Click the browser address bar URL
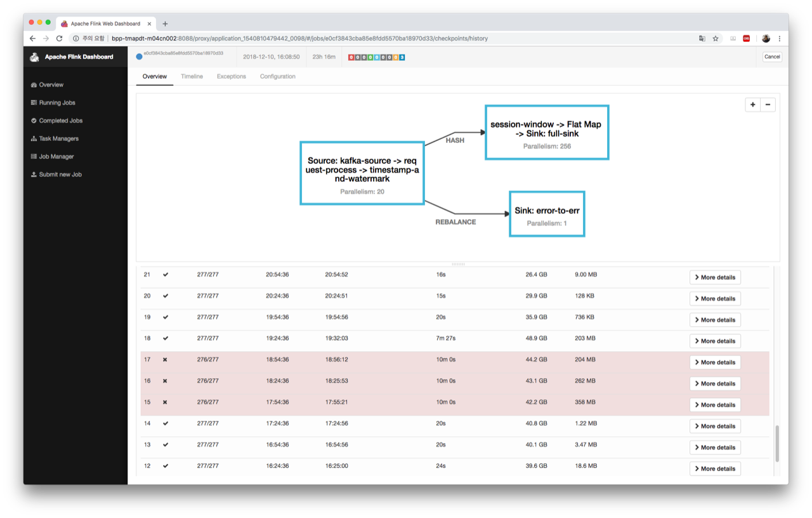This screenshot has height=518, width=812. pyautogui.click(x=299, y=39)
